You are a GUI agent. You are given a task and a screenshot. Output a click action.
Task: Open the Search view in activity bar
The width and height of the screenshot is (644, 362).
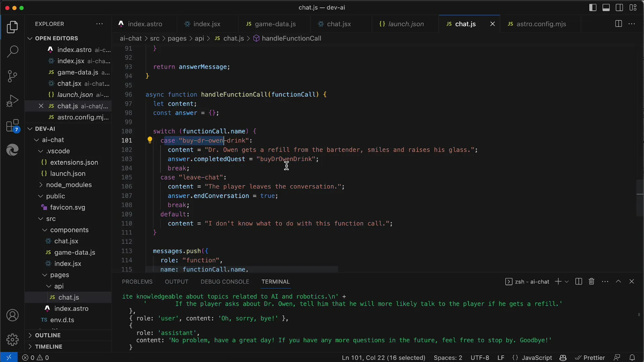[x=12, y=52]
